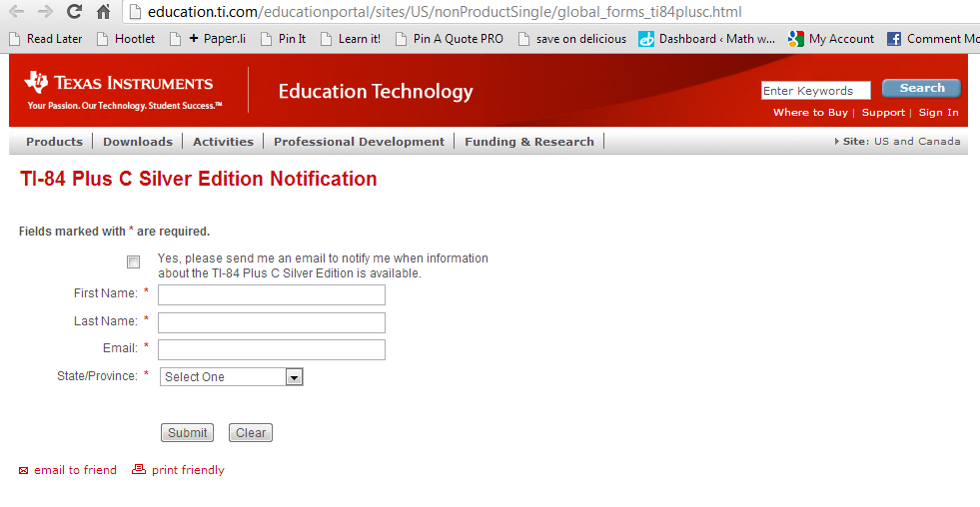The image size is (980, 507).
Task: Follow the Support link
Action: [x=883, y=113]
